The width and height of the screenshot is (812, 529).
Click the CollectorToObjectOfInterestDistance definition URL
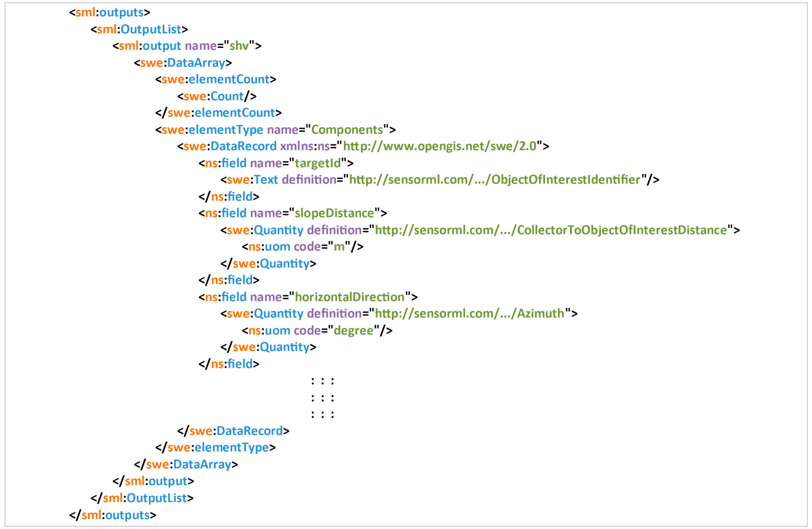pyautogui.click(x=551, y=230)
